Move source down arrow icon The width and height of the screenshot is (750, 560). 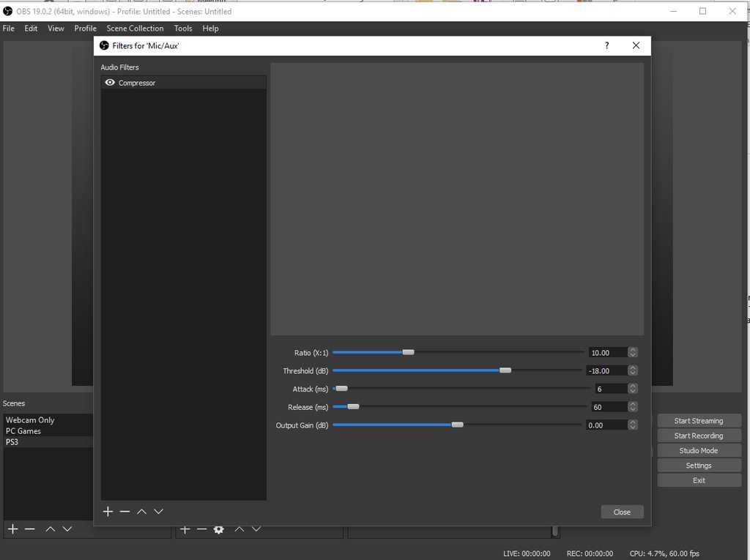[256, 529]
